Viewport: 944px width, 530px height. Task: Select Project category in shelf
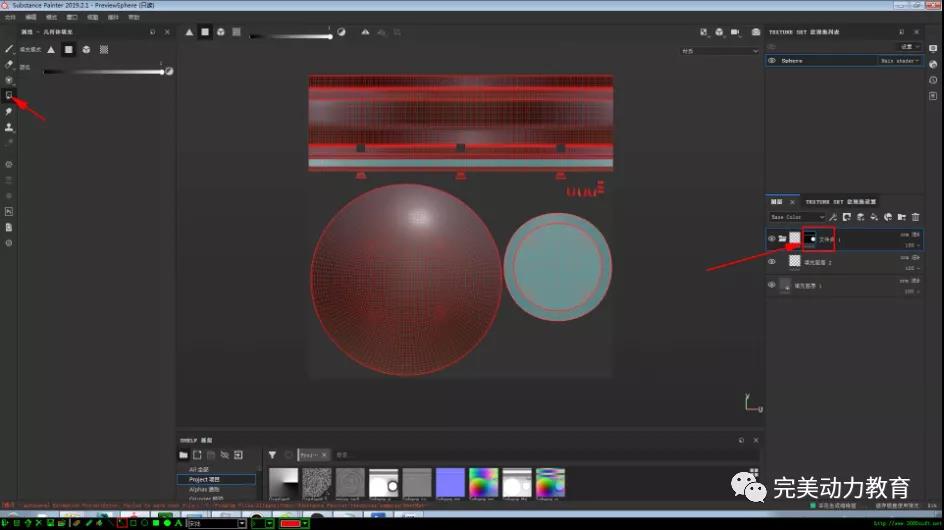point(205,479)
